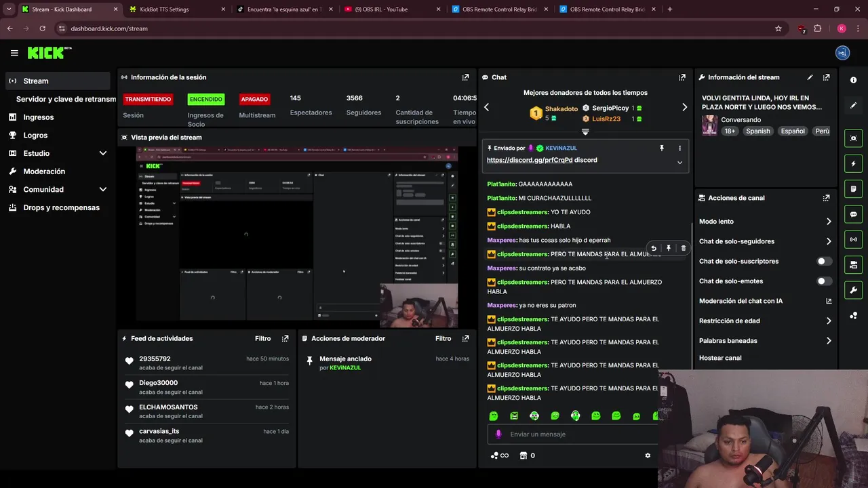Pop out the Chat panel
Screen dimensions: 868x488
[682, 77]
